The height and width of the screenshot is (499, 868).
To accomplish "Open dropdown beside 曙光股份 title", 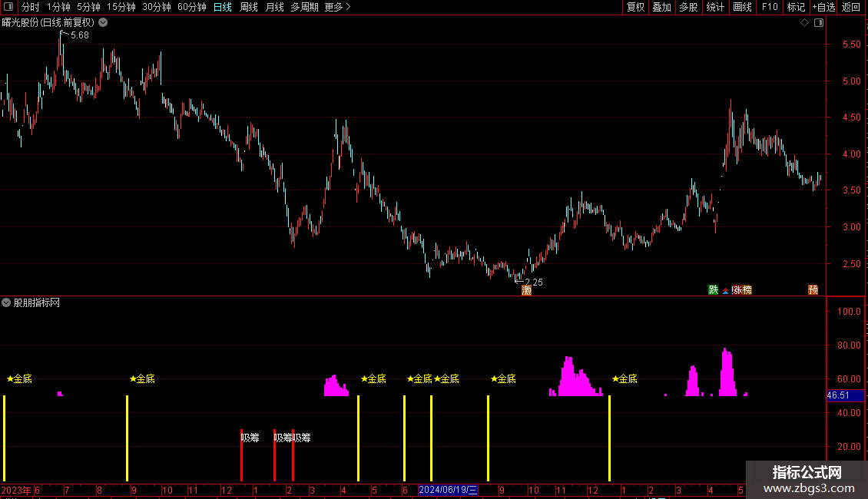I will click(x=103, y=23).
